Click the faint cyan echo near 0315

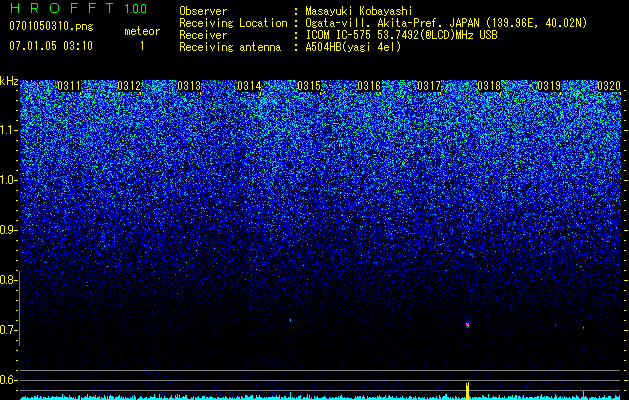pos(290,320)
